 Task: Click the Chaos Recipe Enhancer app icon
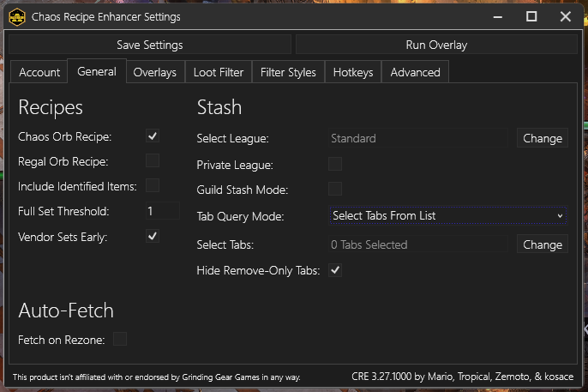pos(16,16)
